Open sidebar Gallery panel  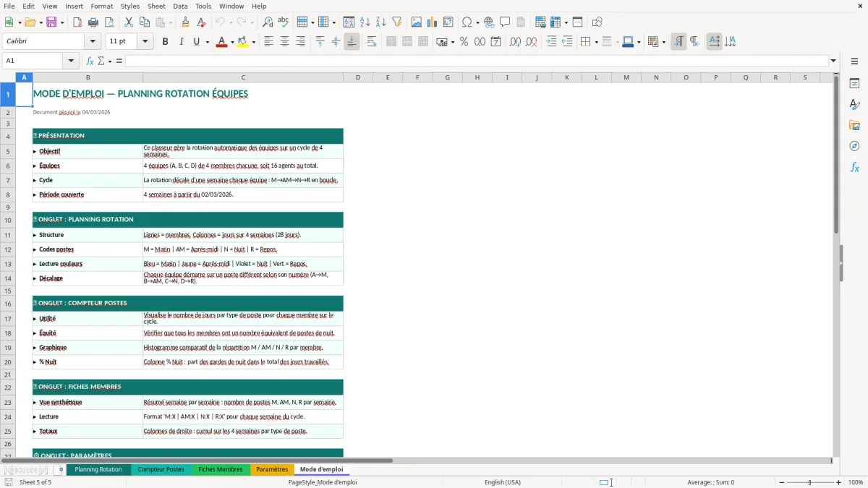pos(854,126)
